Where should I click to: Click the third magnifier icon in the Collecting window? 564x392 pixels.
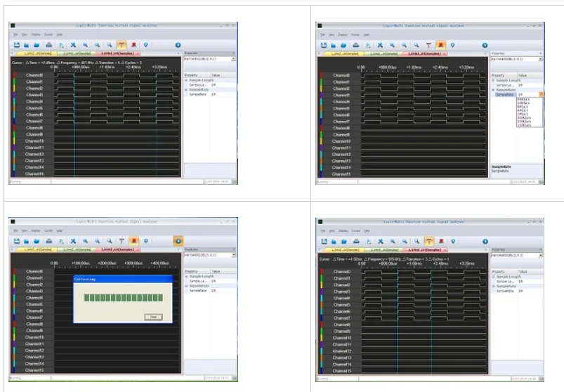point(110,241)
